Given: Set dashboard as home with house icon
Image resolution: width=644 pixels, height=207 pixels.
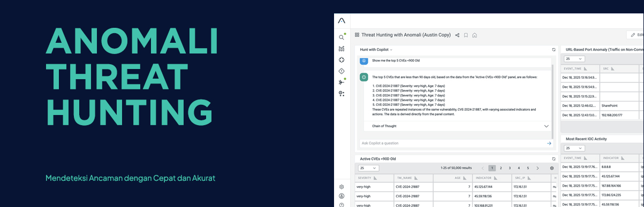Looking at the screenshot, I should (474, 35).
